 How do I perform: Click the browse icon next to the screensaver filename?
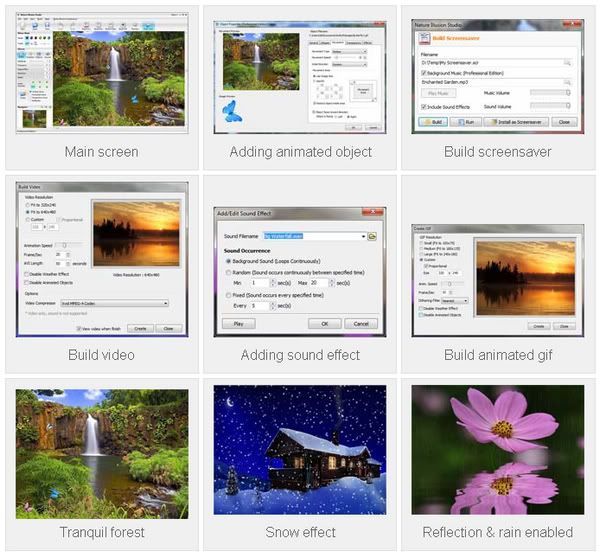pos(567,62)
